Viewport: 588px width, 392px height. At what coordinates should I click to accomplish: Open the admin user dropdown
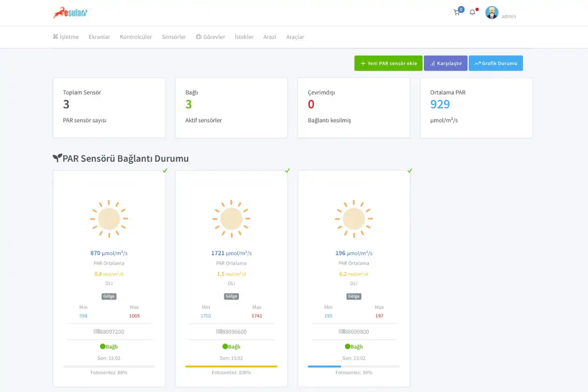coord(509,16)
